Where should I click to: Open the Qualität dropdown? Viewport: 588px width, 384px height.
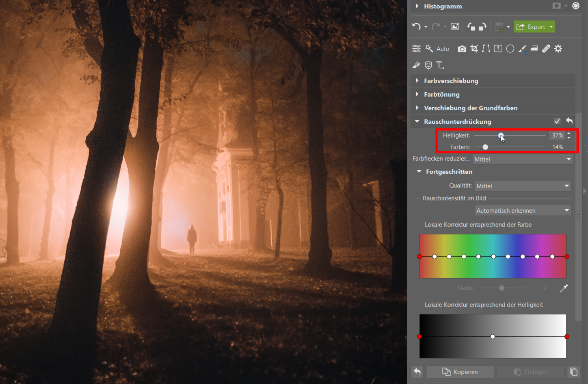[522, 186]
